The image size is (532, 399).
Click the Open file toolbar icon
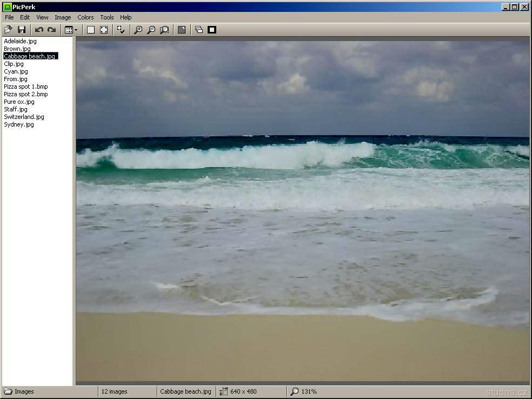(x=8, y=30)
